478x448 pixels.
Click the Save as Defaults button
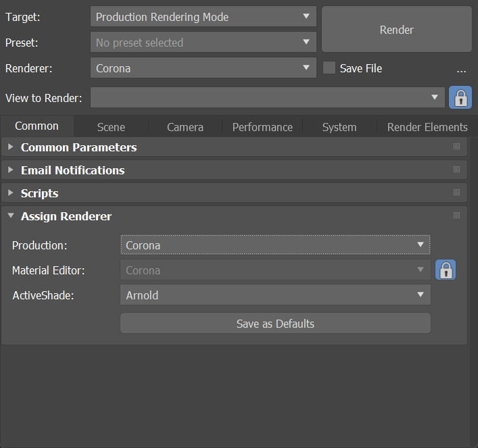(x=275, y=324)
